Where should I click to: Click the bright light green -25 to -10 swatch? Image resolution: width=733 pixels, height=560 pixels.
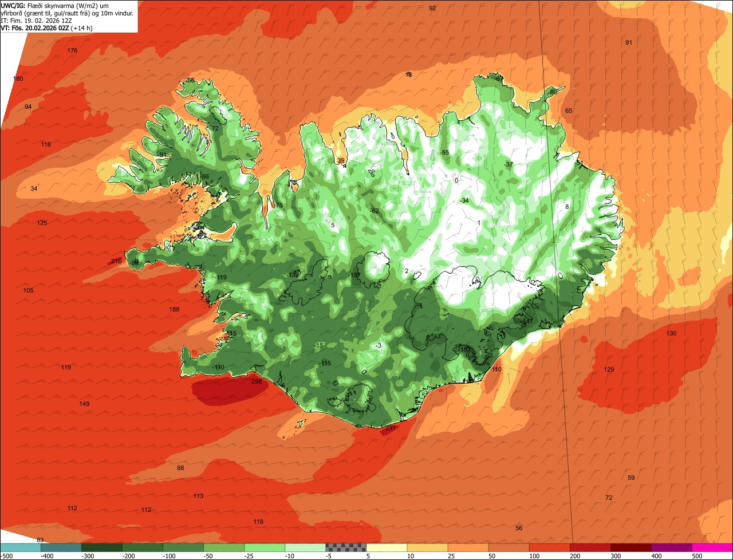click(x=264, y=547)
